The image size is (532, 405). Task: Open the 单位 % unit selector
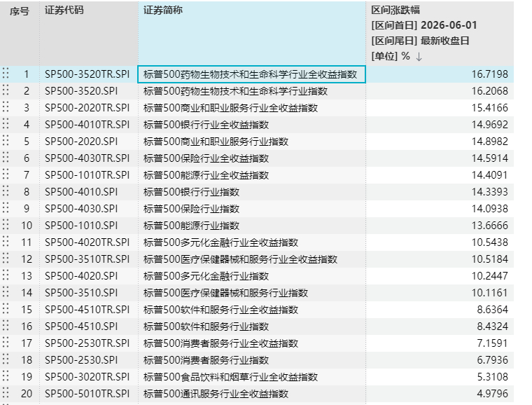click(391, 56)
